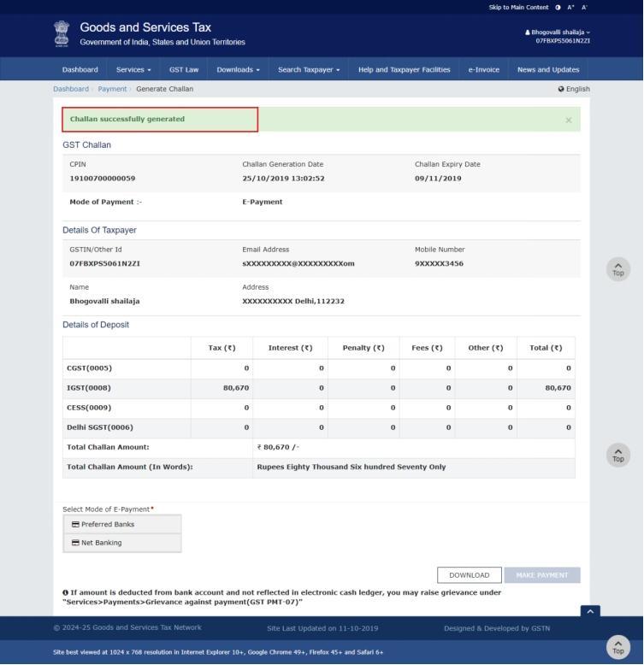Click the CESS(0009) row label
The width and height of the screenshot is (644, 665).
click(x=89, y=408)
